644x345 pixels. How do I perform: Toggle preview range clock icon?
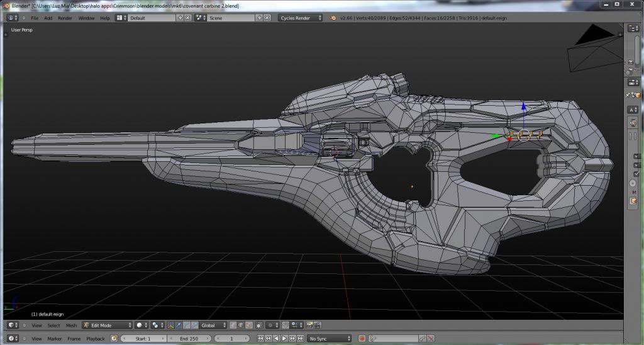(114, 339)
